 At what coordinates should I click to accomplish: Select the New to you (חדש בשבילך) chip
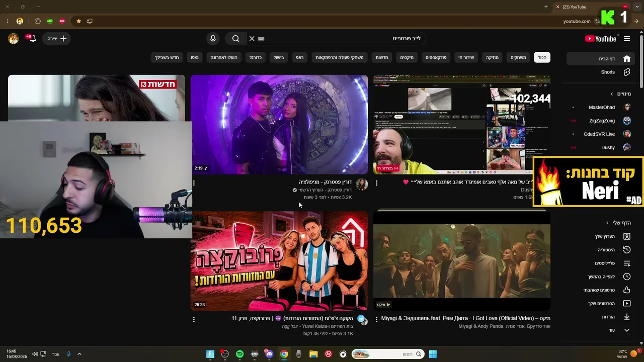167,57
